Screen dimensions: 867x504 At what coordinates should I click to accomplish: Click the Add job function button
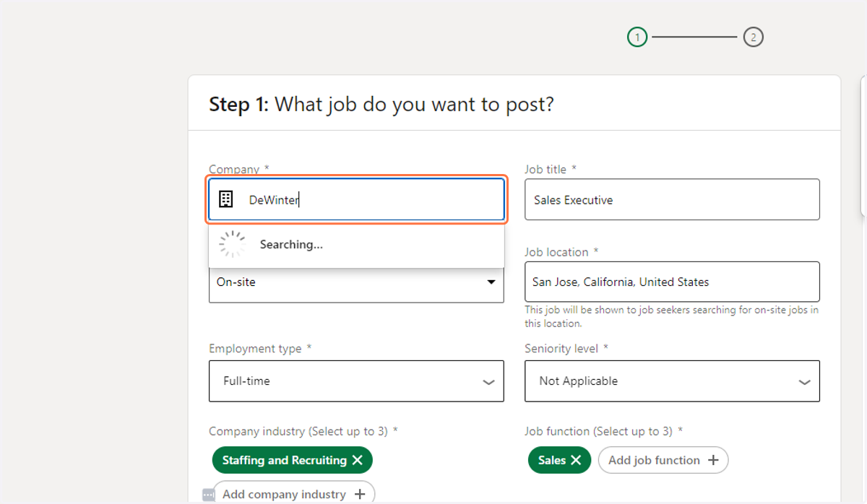[663, 460]
